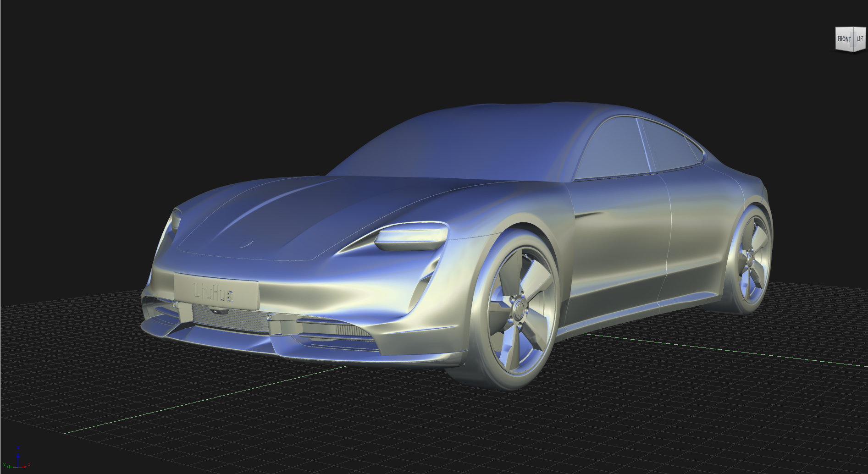Image resolution: width=868 pixels, height=474 pixels.
Task: Click the edge between FRONT and LEFT faces
Action: pyautogui.click(x=854, y=39)
